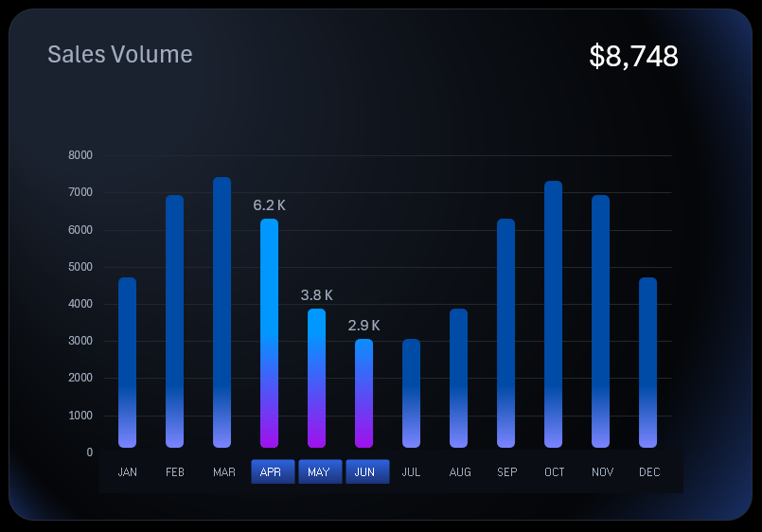Click the 3.8 K data label
Viewport: 762px width, 532px height.
click(317, 295)
